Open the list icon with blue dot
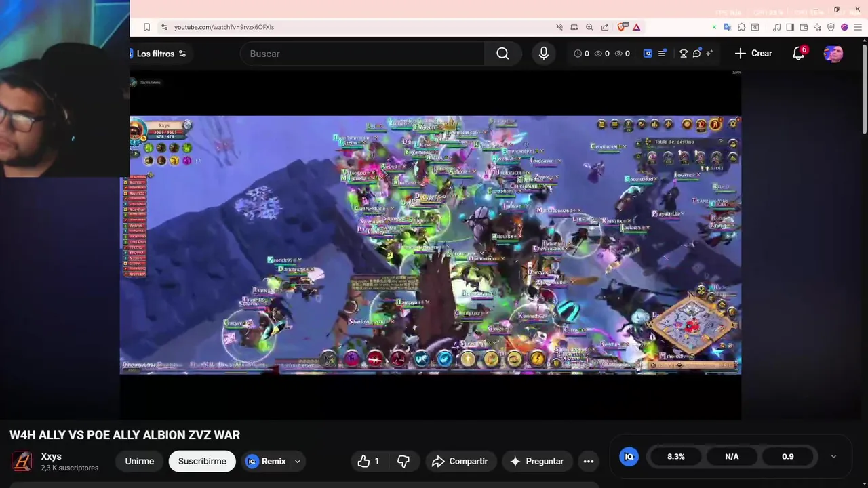The height and width of the screenshot is (488, 868). tap(663, 54)
